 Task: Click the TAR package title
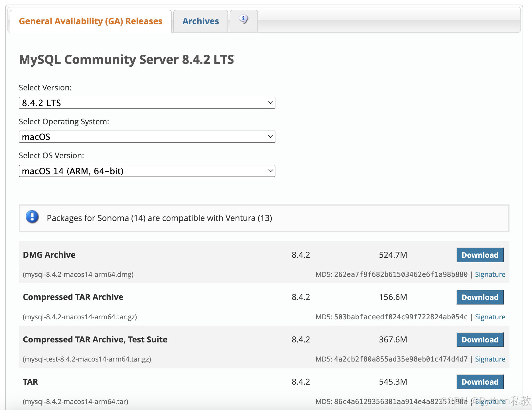pyautogui.click(x=31, y=381)
